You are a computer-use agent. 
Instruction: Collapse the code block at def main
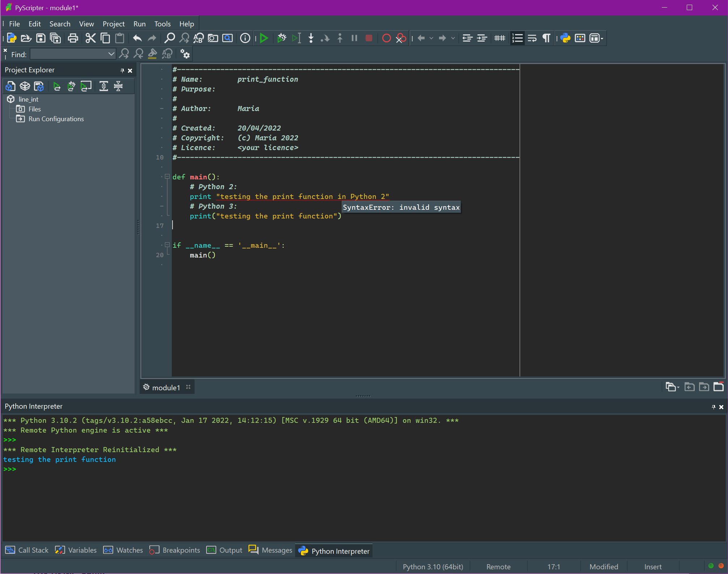coord(167,177)
